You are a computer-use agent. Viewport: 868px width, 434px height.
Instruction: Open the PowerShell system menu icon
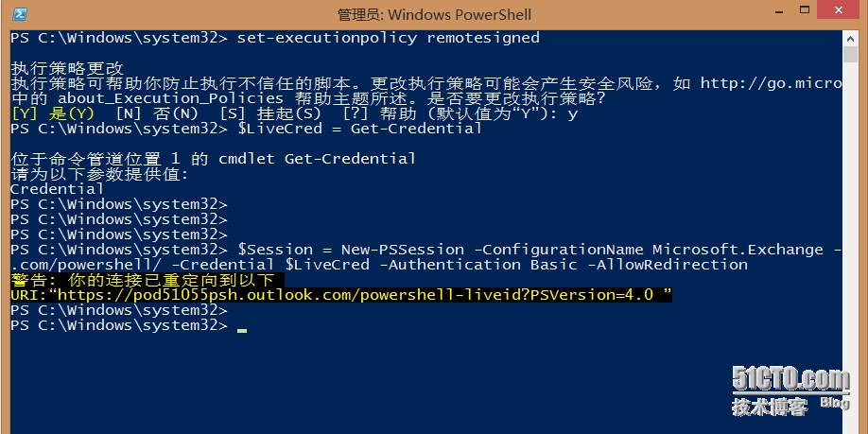coord(20,14)
